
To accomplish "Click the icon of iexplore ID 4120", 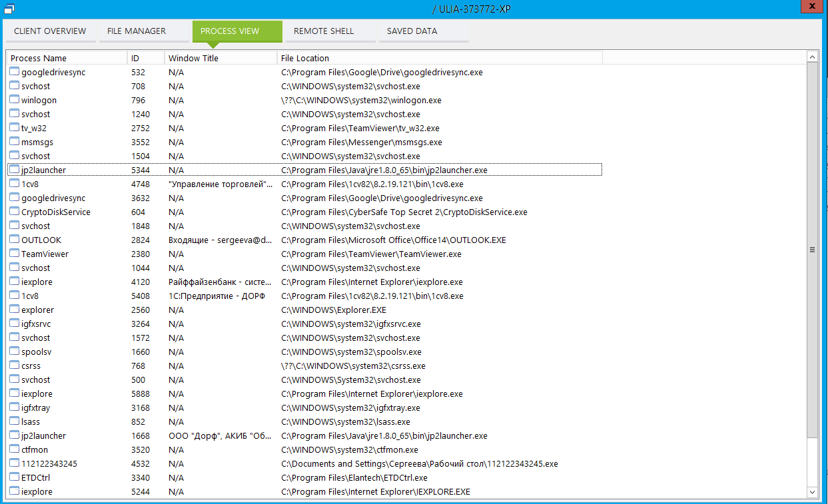I will (x=15, y=282).
